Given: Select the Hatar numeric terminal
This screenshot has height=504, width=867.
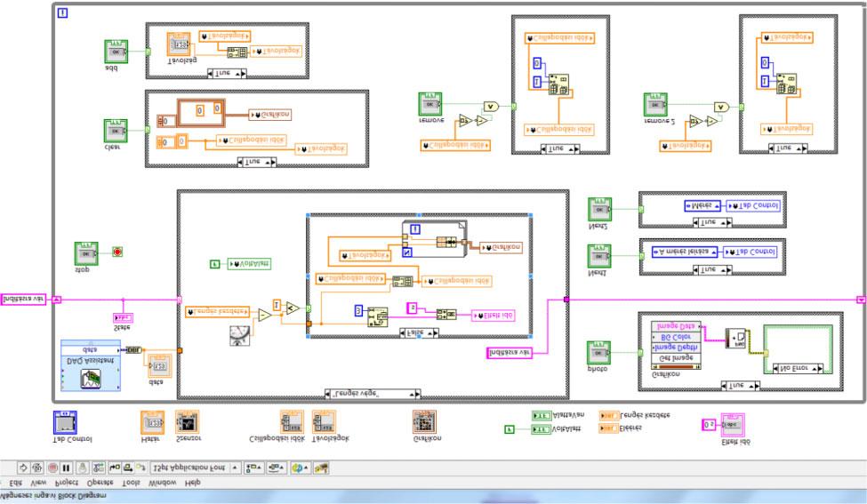Looking at the screenshot, I should tap(153, 422).
